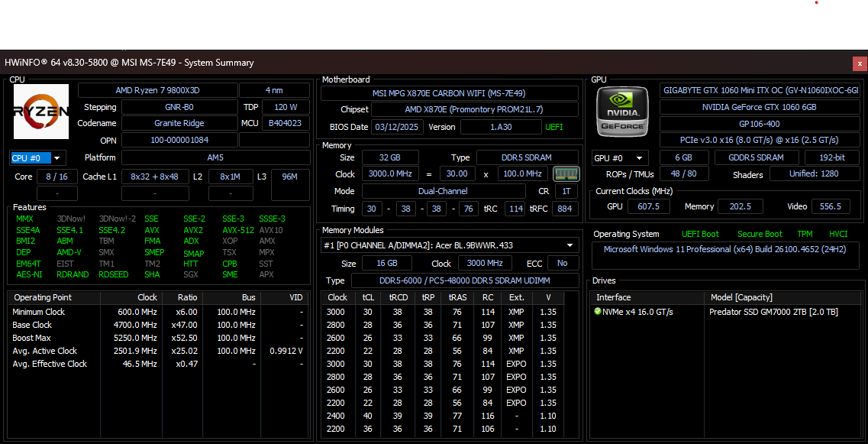Screen dimensions: 868x444
Task: Open the CPU #0 selector dropdown
Action: [37, 158]
